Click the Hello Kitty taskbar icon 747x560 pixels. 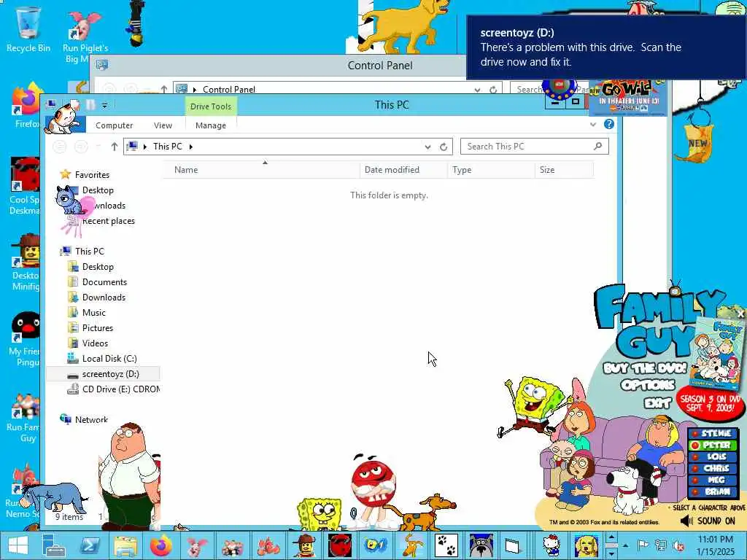tap(551, 545)
